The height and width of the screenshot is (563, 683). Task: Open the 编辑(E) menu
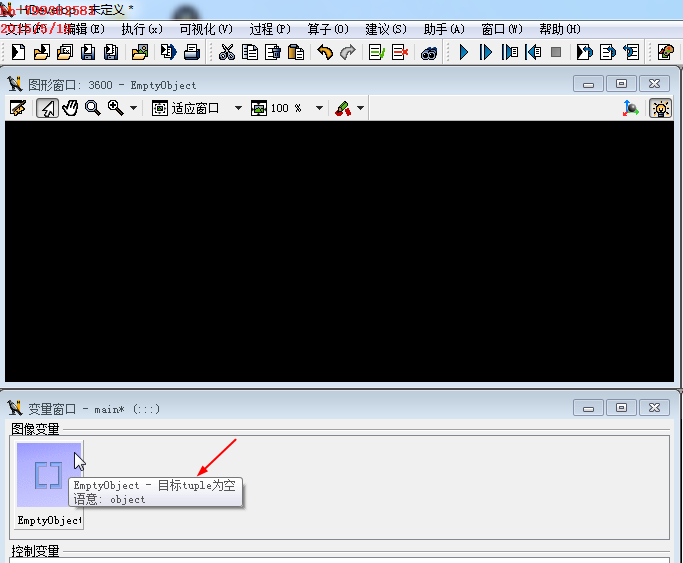(84, 29)
